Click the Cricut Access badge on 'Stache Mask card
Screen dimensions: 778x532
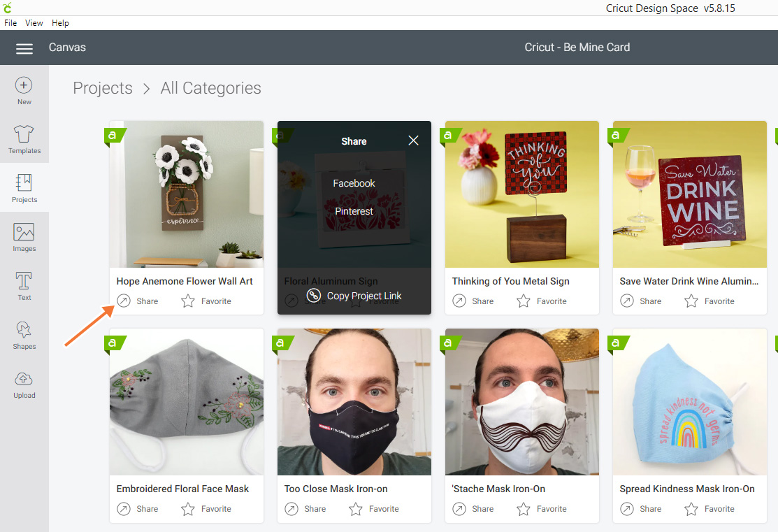point(449,344)
